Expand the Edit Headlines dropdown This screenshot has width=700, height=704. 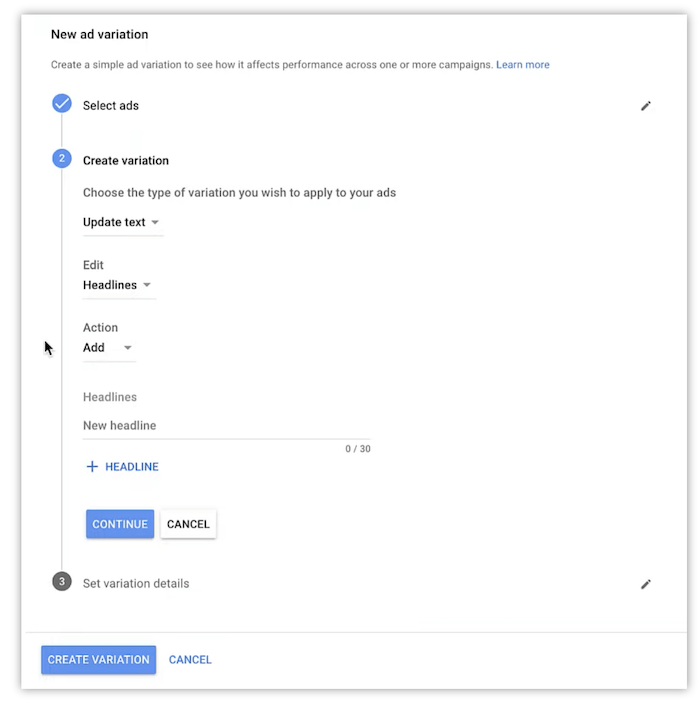coord(117,285)
